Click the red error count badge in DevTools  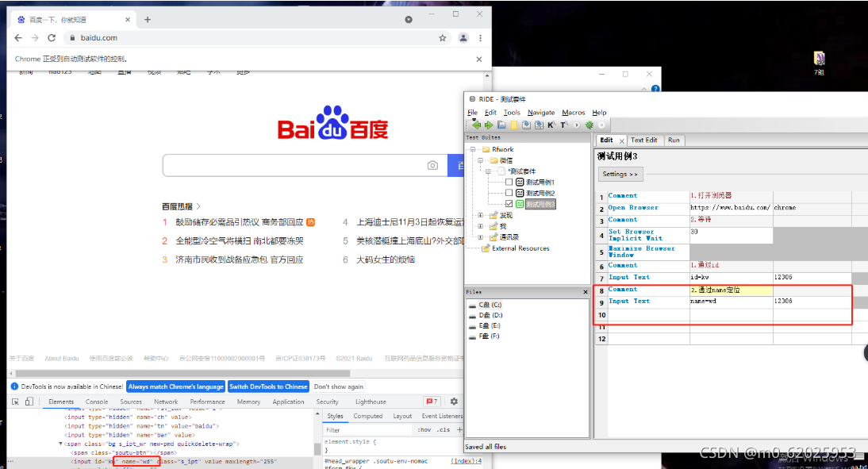click(433, 402)
